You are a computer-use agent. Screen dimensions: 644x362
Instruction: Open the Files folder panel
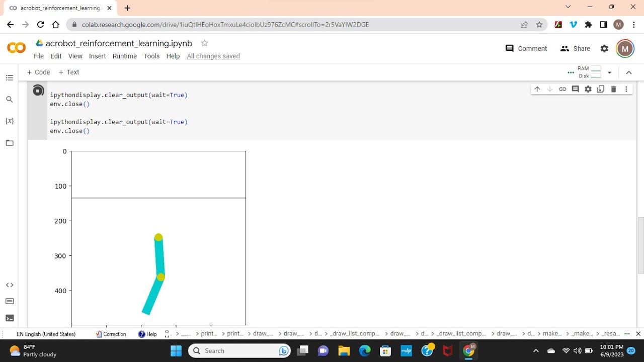10,143
